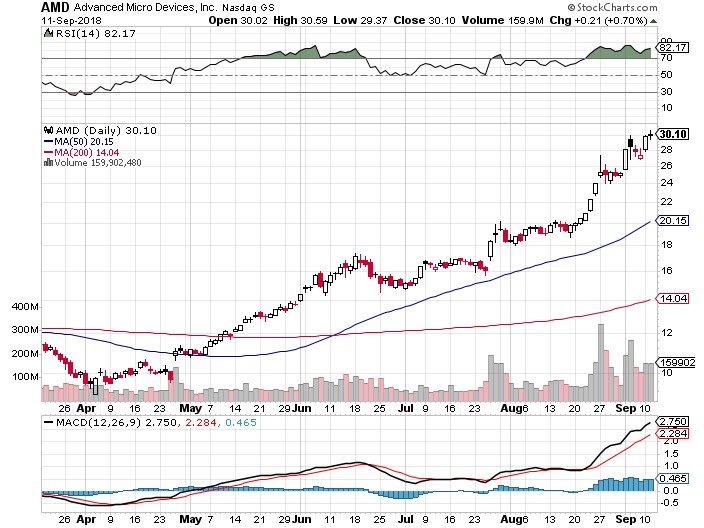This screenshot has height=528, width=704.
Task: Click the Volume 159,902,480 legend entry
Action: point(98,163)
